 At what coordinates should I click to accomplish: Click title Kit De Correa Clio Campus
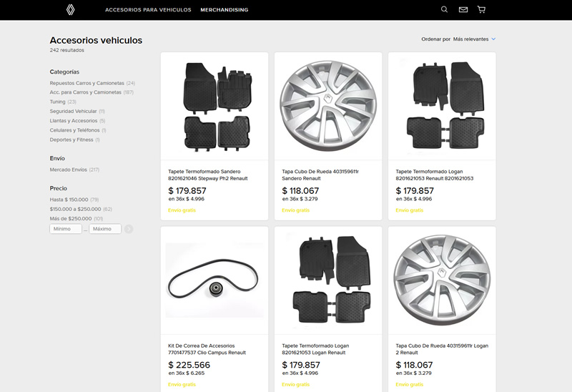[207, 349]
